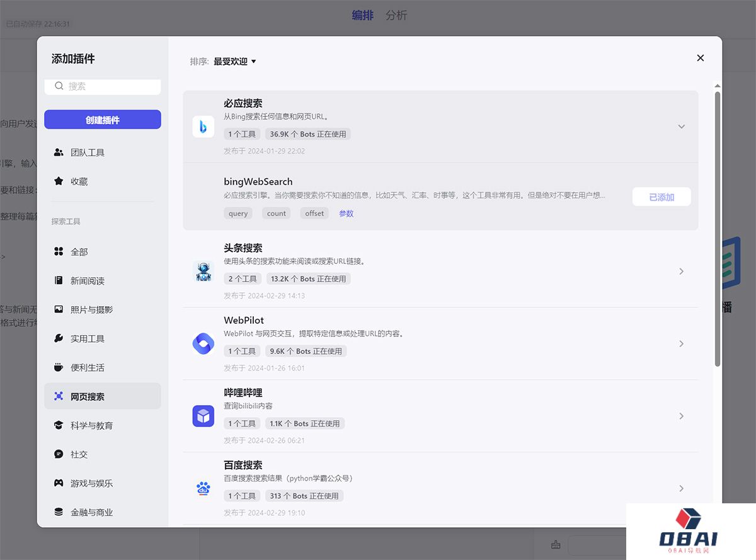Screen dimensions: 756x560
Task: Click the offset parameter tag
Action: [314, 214]
